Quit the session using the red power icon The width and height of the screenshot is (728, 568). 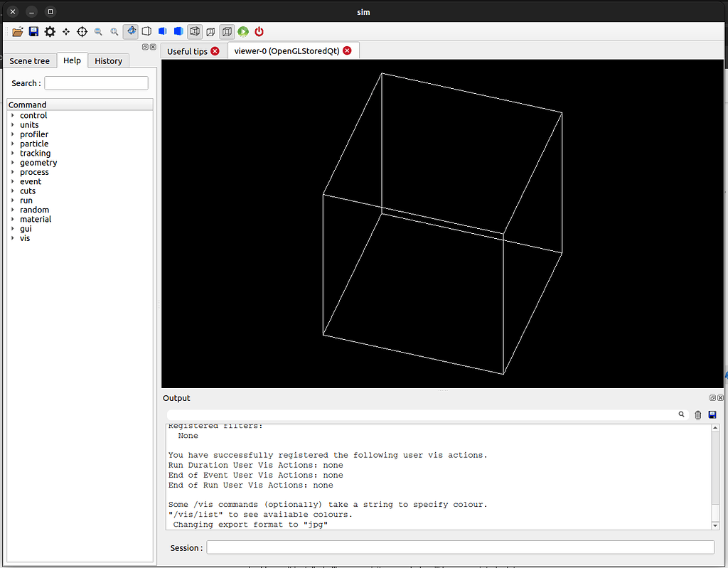259,31
